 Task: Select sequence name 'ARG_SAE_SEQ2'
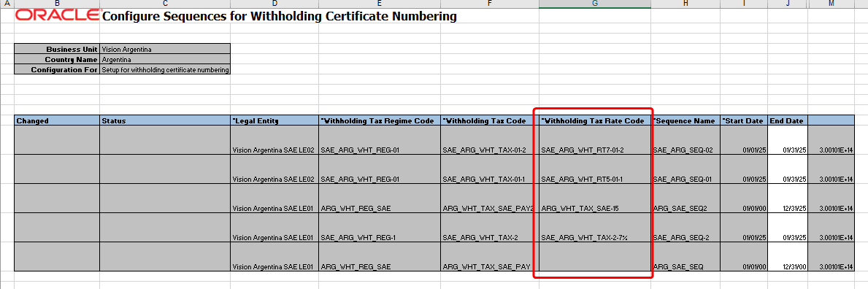coord(686,199)
